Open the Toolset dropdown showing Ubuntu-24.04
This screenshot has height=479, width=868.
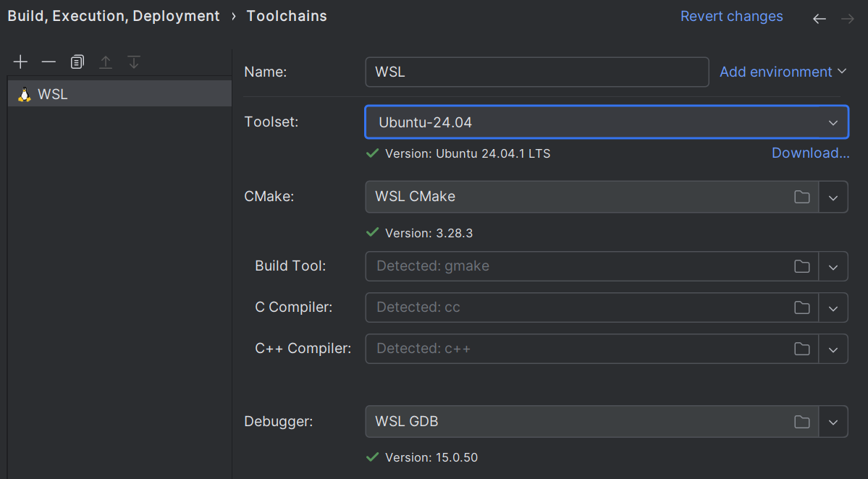(x=832, y=122)
